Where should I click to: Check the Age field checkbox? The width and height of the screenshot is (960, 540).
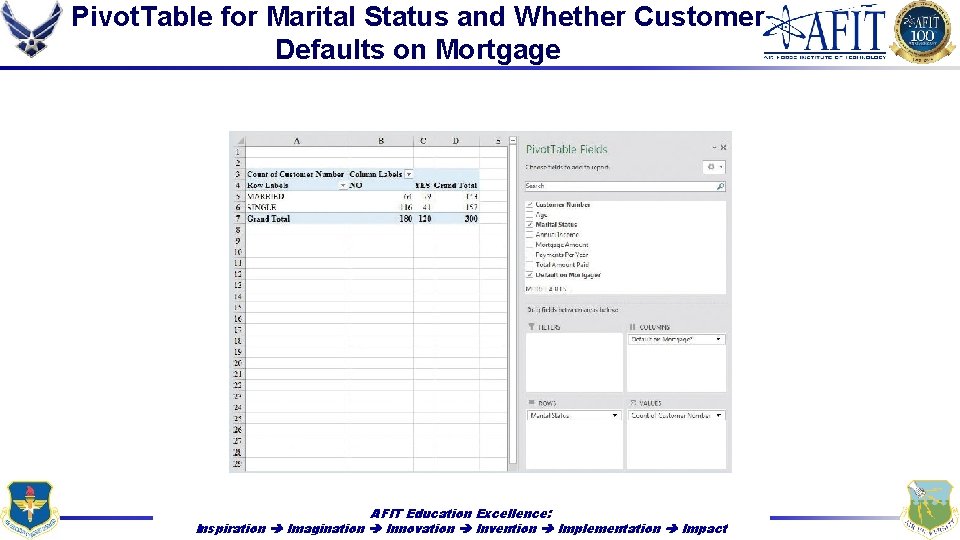[x=530, y=215]
